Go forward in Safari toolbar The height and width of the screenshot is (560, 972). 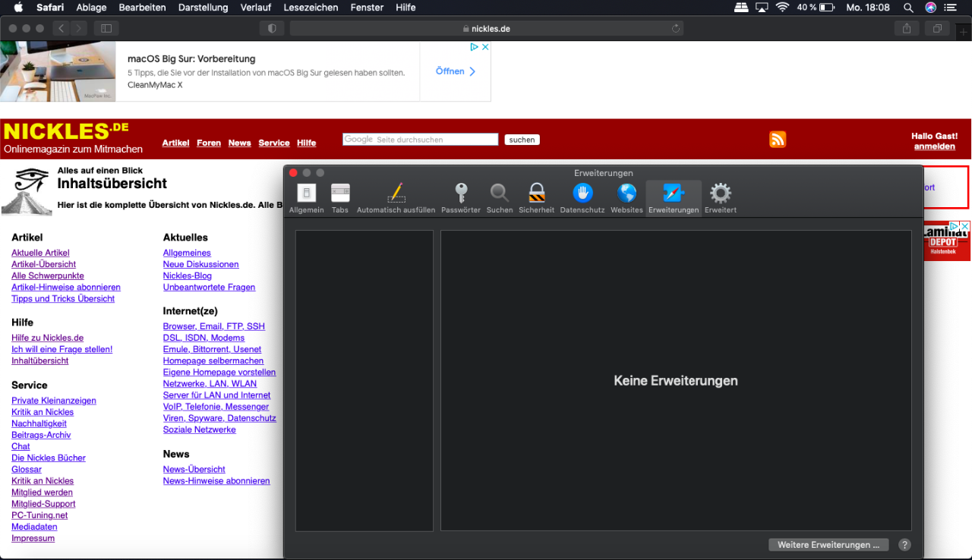(x=80, y=28)
